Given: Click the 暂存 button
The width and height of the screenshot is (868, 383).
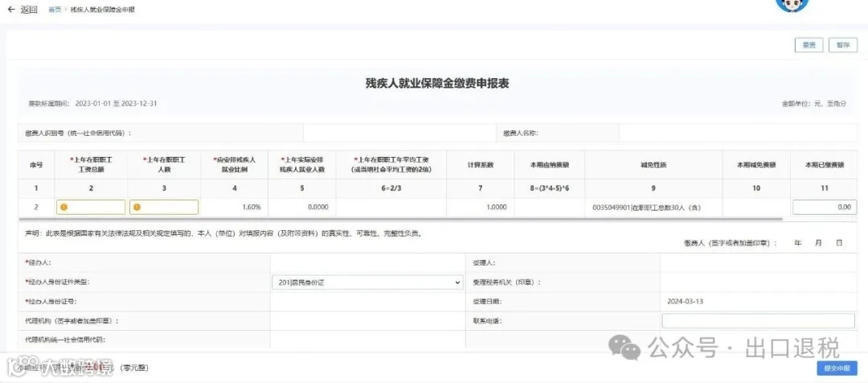Looking at the screenshot, I should pos(843,45).
